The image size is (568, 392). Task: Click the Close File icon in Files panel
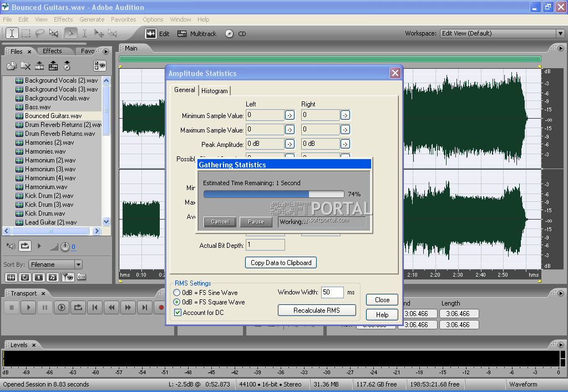(26, 66)
